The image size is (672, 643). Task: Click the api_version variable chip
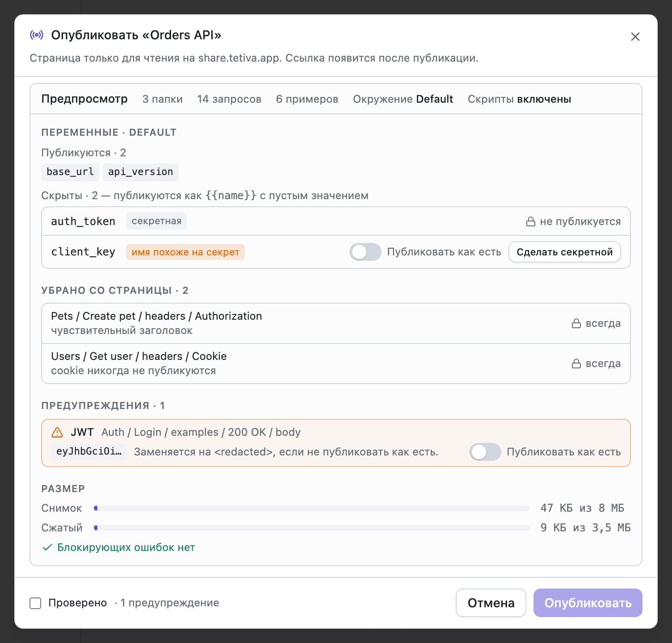(141, 172)
